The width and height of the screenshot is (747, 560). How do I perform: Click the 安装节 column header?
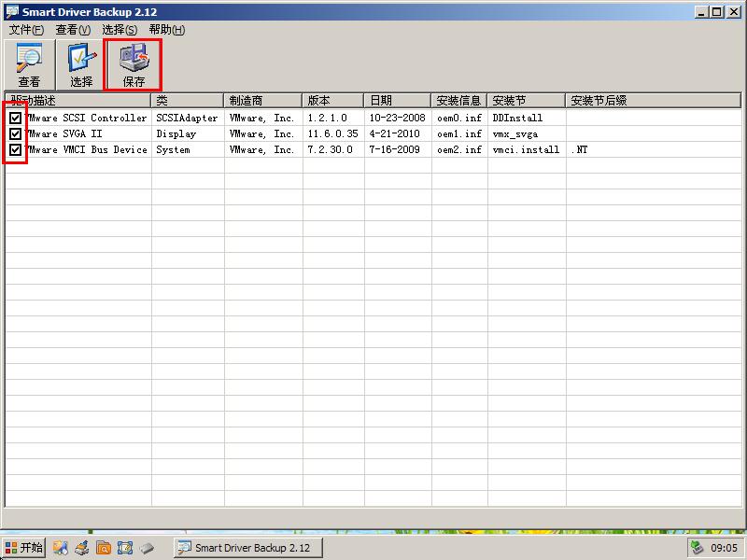pos(527,101)
